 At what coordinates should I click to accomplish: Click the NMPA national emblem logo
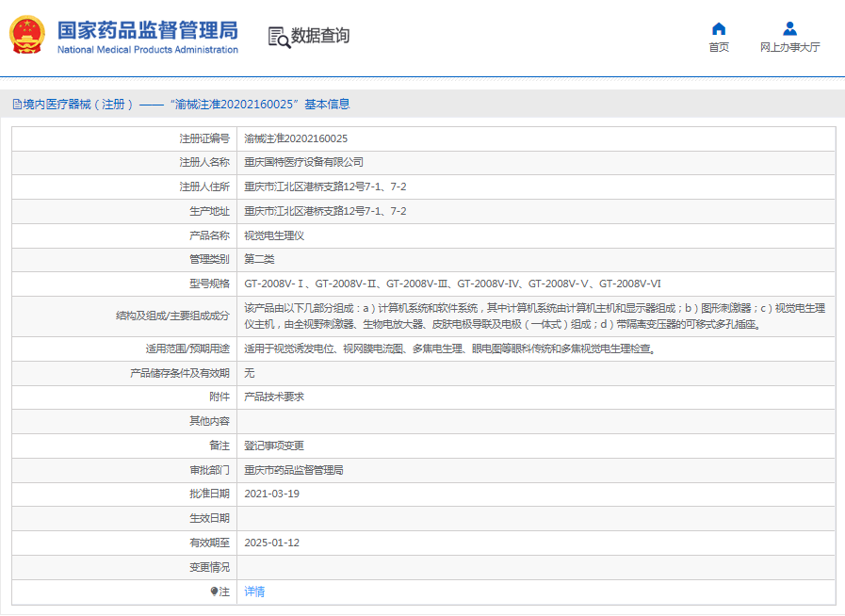pyautogui.click(x=25, y=35)
